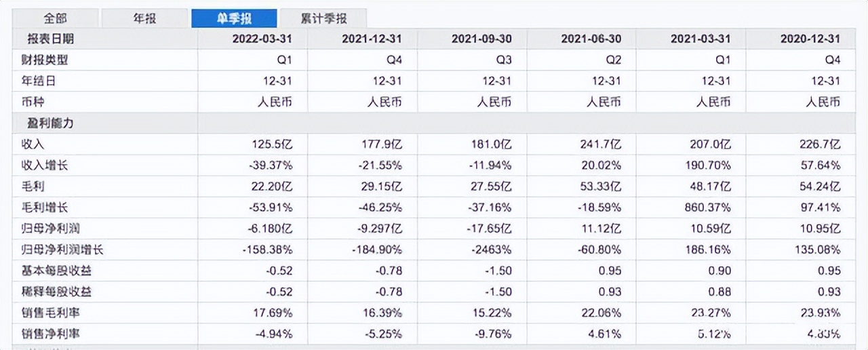The image size is (868, 350).
Task: Select the 2021-09-30 date column header
Action: point(481,39)
